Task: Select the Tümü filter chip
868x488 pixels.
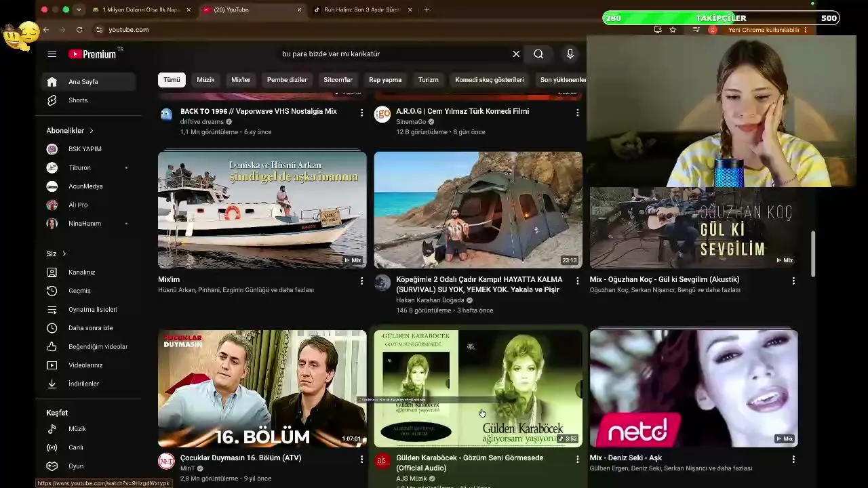Action: (172, 80)
